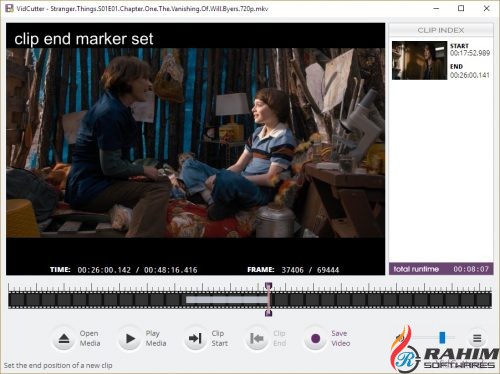Image resolution: width=500 pixels, height=374 pixels.
Task: Click the gray selected clip region on timeline
Action: (x=227, y=300)
